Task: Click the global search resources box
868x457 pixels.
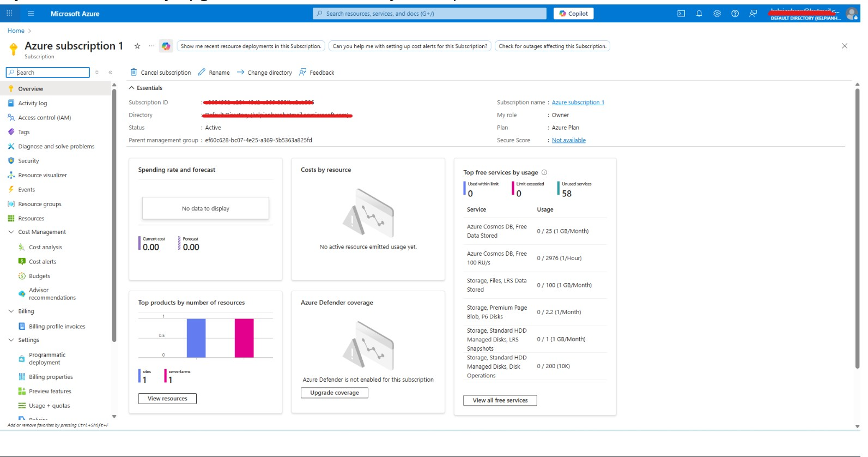Action: coord(429,14)
